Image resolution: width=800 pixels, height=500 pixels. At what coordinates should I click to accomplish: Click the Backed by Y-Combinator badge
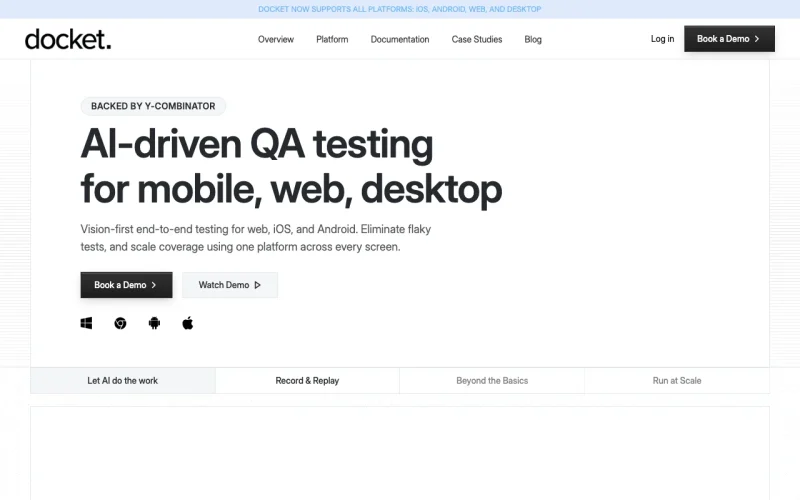(153, 106)
